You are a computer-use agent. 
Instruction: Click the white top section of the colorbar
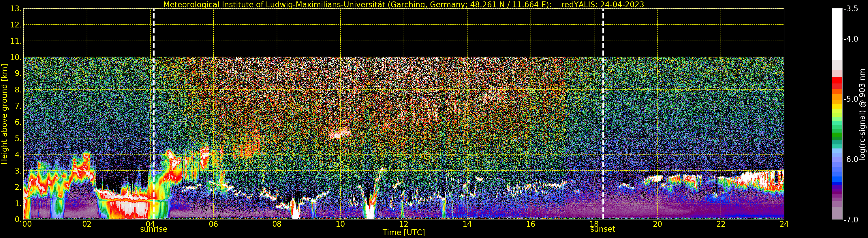(x=837, y=34)
